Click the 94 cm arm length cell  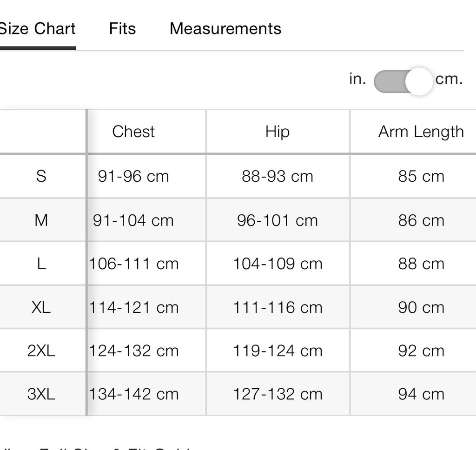pyautogui.click(x=421, y=394)
